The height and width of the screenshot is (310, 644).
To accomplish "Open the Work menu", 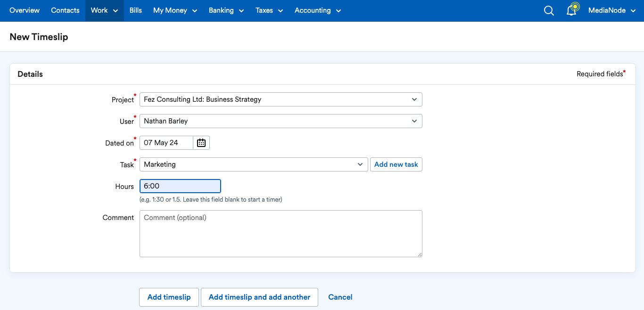I will click(x=105, y=10).
